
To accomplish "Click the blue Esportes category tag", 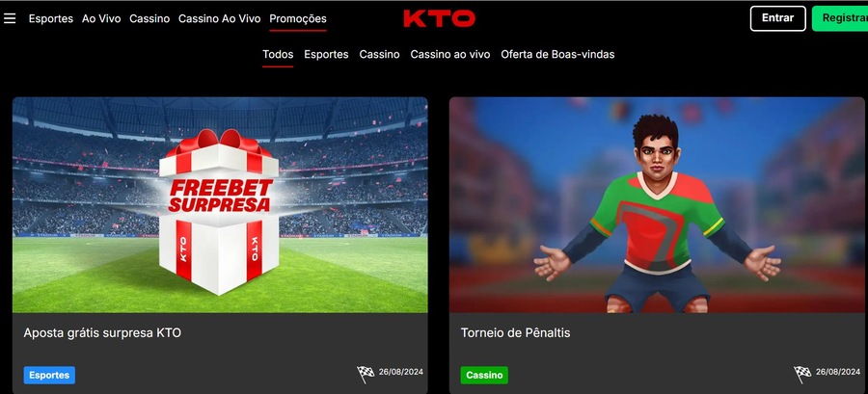I will pyautogui.click(x=49, y=375).
